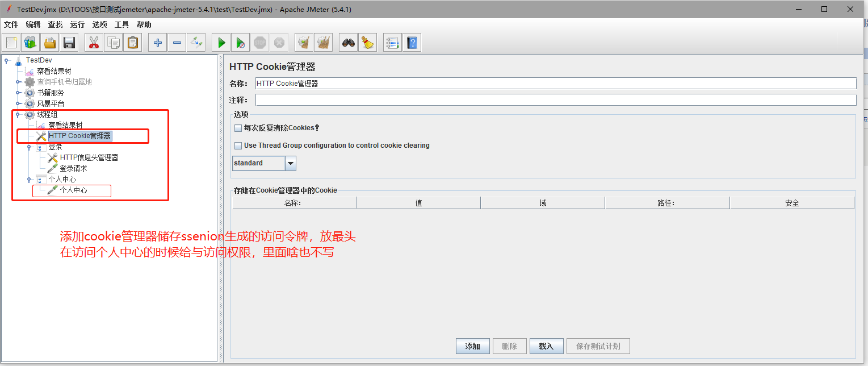Viewport: 868px width, 366px height.
Task: Save test plan with floppy icon
Action: pyautogui.click(x=70, y=42)
